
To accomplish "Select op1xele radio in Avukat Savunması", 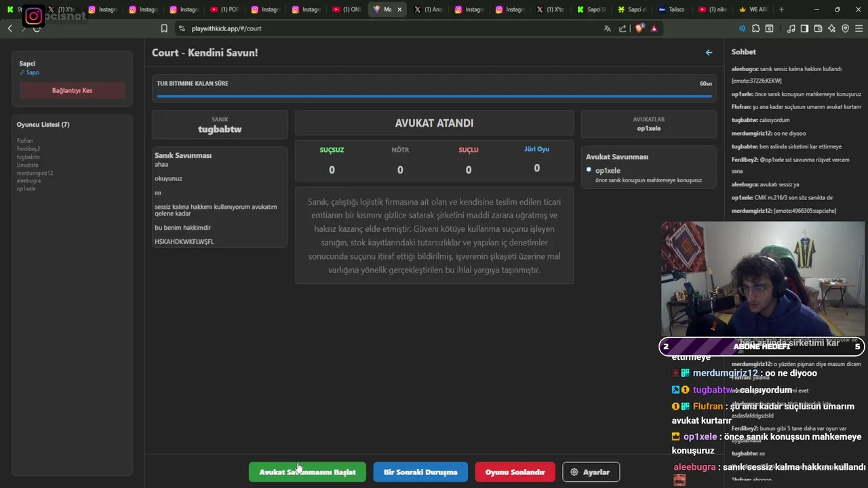I will [x=589, y=170].
